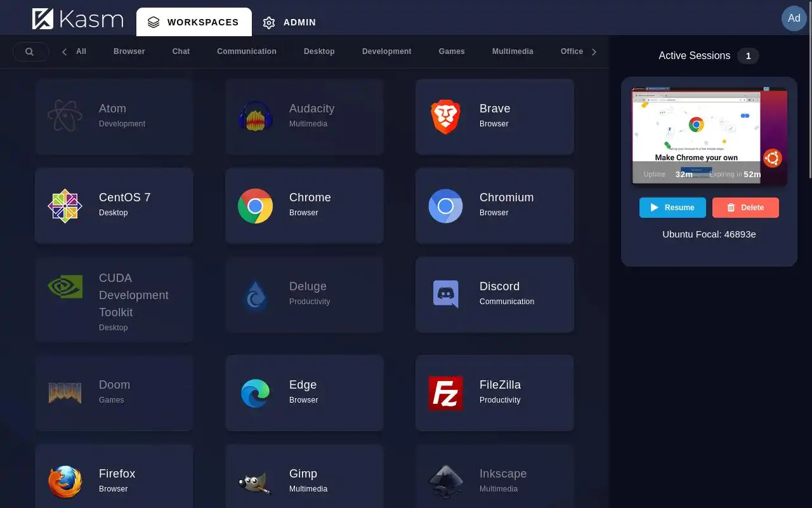Click the Chrome browser icon
812x508 pixels.
pyautogui.click(x=255, y=206)
